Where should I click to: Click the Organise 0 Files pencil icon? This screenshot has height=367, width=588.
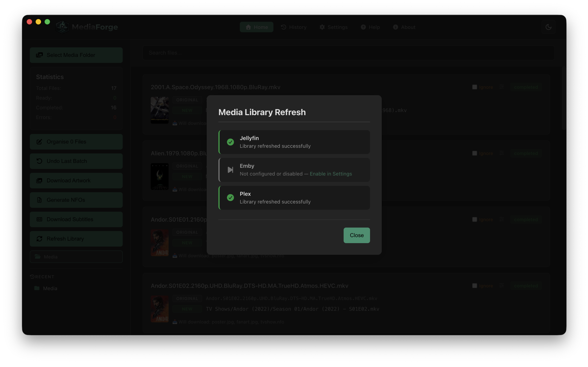[40, 142]
